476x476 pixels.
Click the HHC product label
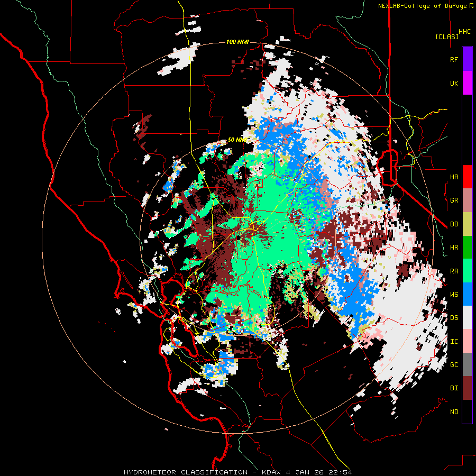465,32
